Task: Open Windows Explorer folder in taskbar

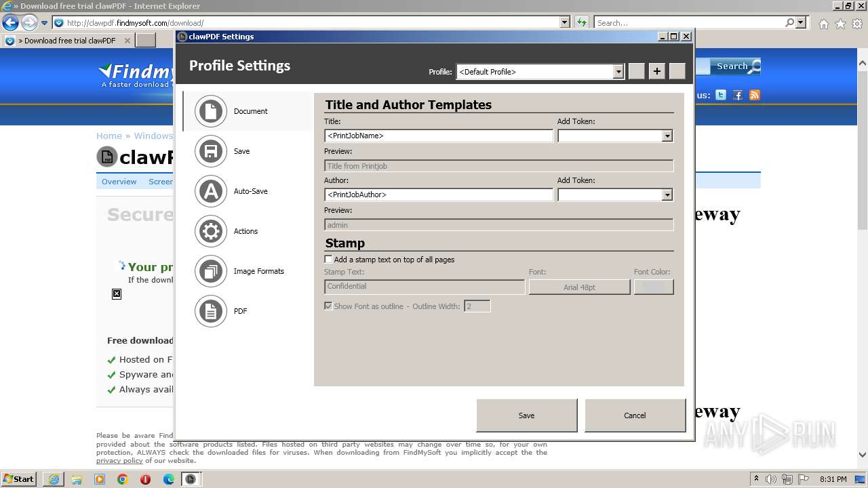Action: [x=77, y=479]
